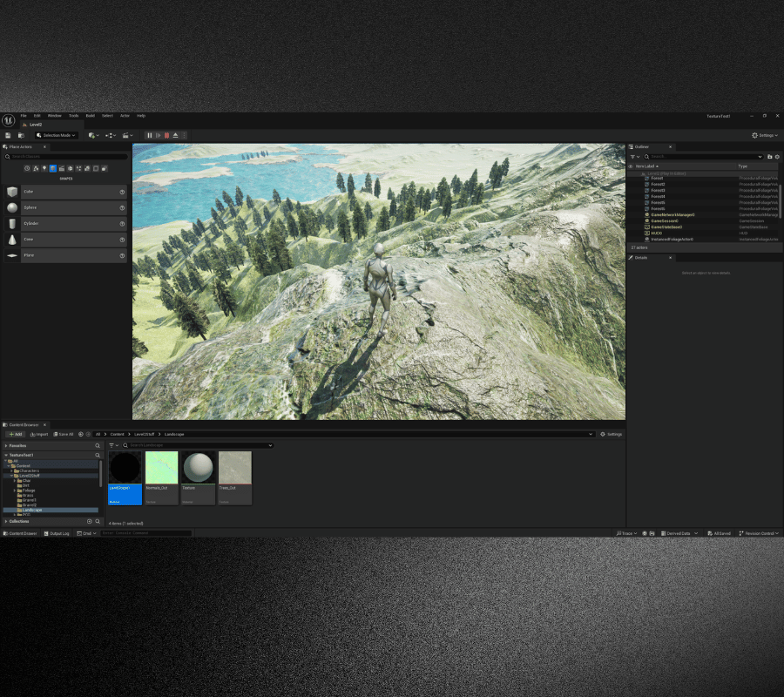Image resolution: width=784 pixels, height=697 pixels.
Task: Select the last Place Actors category icon
Action: [x=104, y=168]
